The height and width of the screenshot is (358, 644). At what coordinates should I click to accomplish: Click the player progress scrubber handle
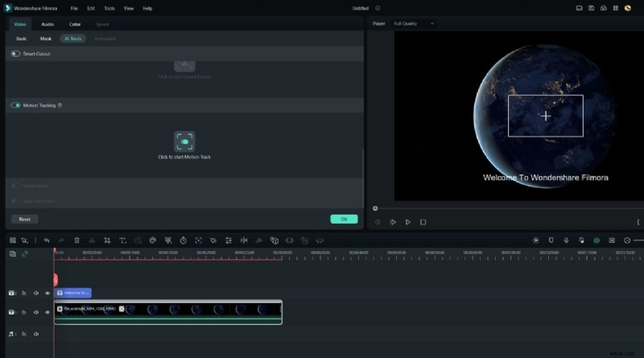point(375,208)
